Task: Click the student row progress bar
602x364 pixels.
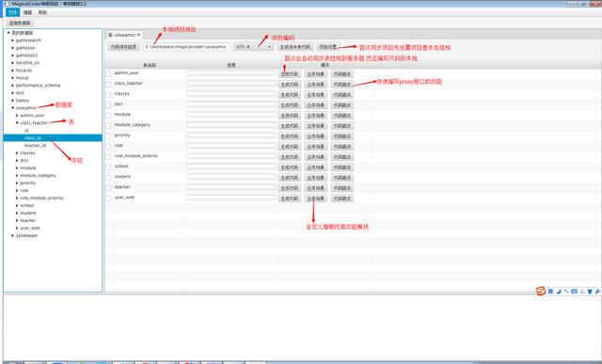Action: tap(231, 177)
